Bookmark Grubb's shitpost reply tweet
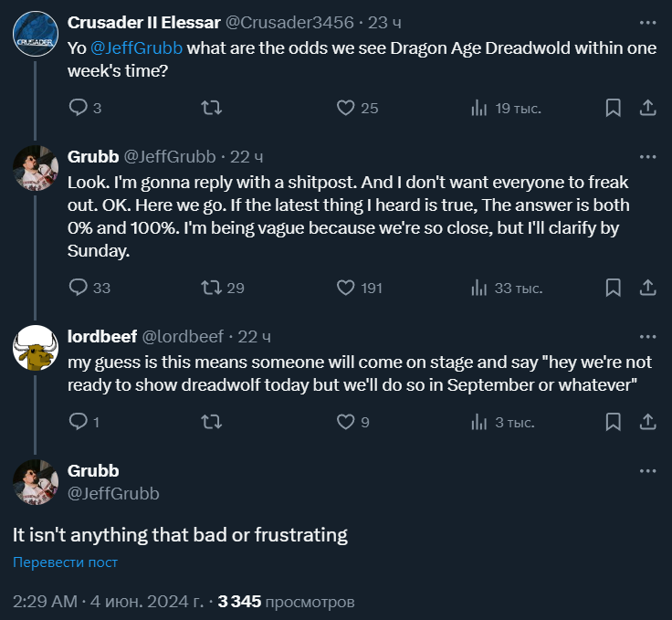 (x=614, y=288)
